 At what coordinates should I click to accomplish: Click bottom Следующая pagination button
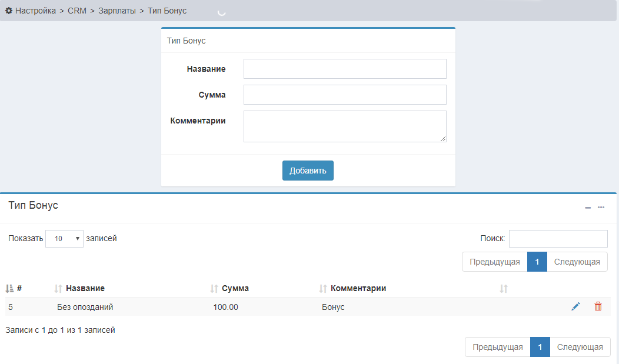[x=580, y=347]
